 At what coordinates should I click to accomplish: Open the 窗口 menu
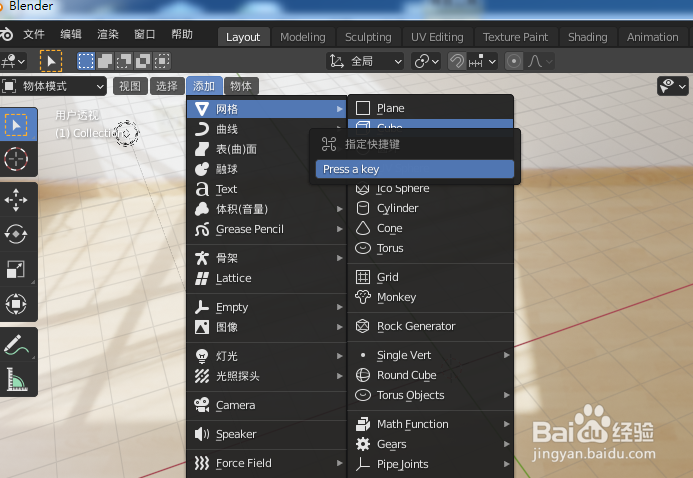tap(145, 34)
